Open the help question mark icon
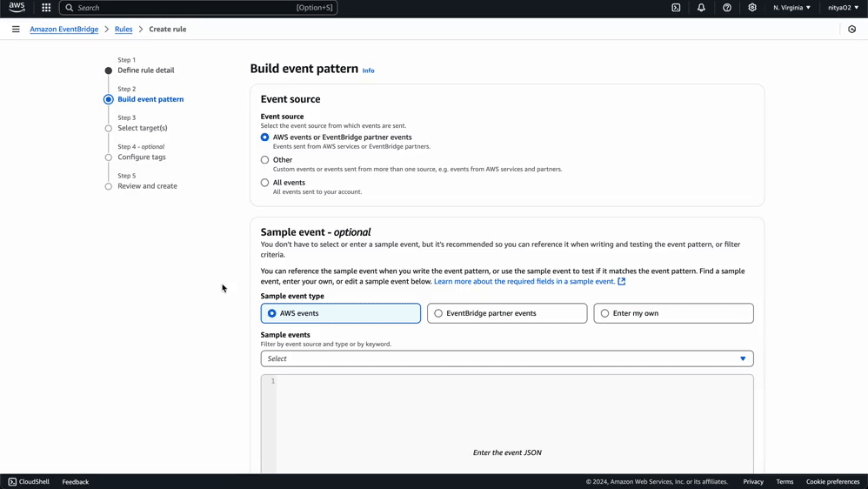Viewport: 868px width, 489px height. pyautogui.click(x=727, y=8)
